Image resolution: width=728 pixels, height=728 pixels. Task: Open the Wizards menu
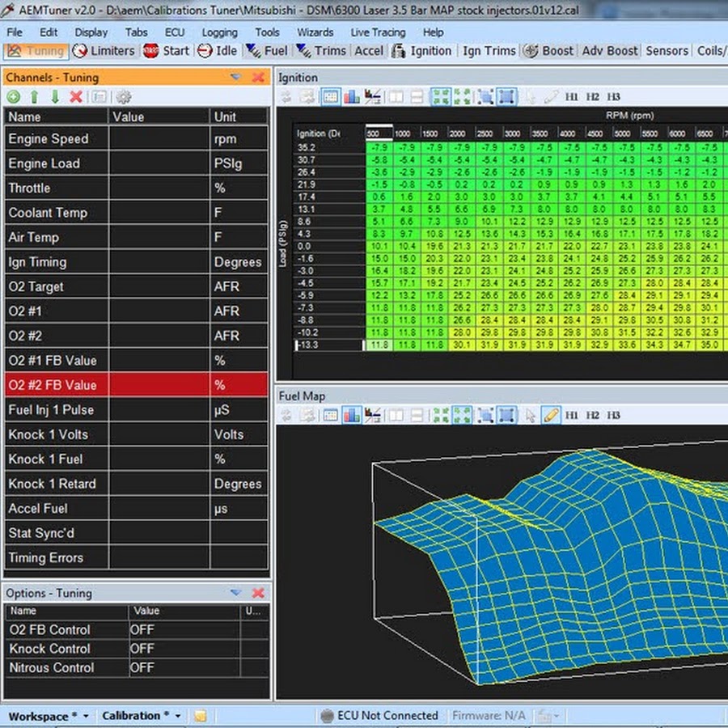[315, 32]
